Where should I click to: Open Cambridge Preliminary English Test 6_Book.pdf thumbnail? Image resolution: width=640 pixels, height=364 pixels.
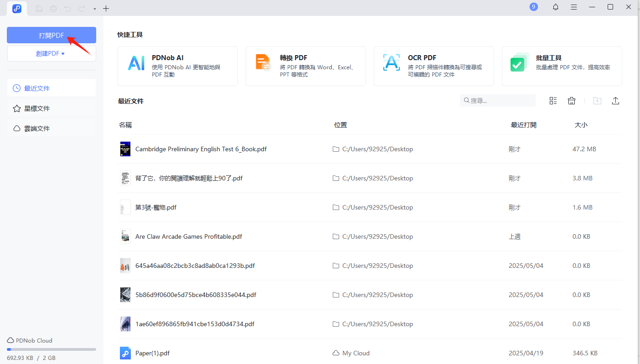[x=125, y=149]
